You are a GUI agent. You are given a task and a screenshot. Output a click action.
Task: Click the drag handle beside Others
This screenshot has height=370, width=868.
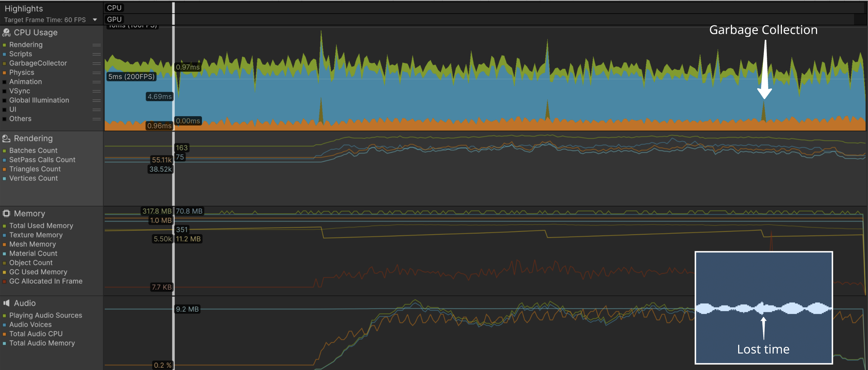96,119
